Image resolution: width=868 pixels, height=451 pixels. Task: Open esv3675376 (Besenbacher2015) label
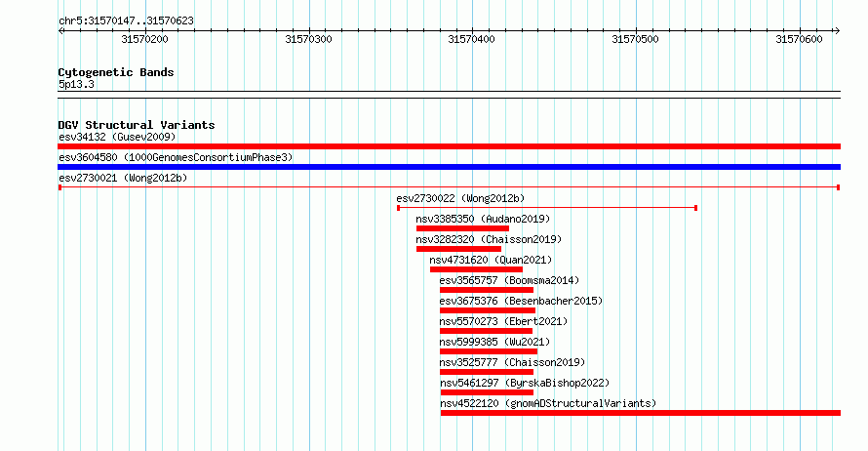(521, 301)
